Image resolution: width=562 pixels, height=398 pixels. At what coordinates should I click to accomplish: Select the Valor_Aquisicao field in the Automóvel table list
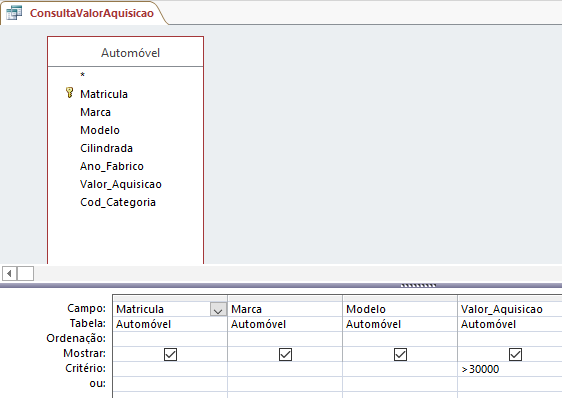(121, 184)
